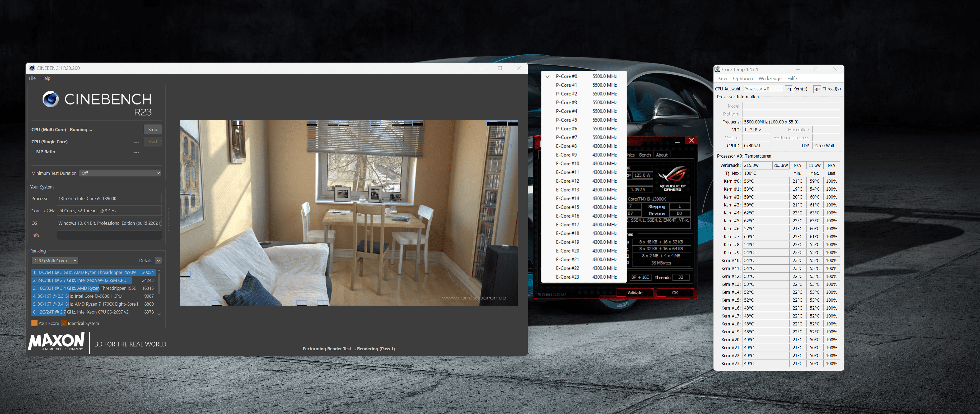Open the File menu in Cinebench
Viewport: 980px width, 414px height.
tap(32, 79)
